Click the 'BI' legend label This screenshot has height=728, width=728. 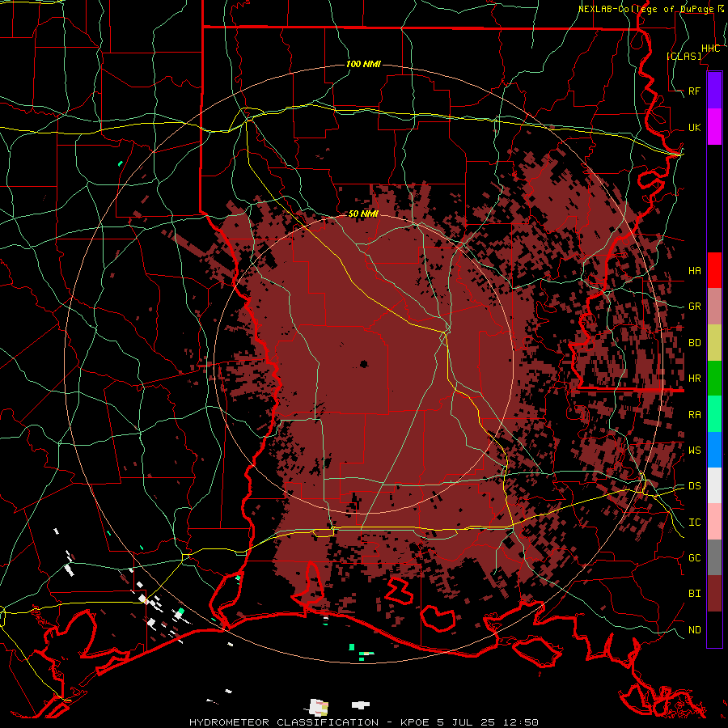(694, 594)
